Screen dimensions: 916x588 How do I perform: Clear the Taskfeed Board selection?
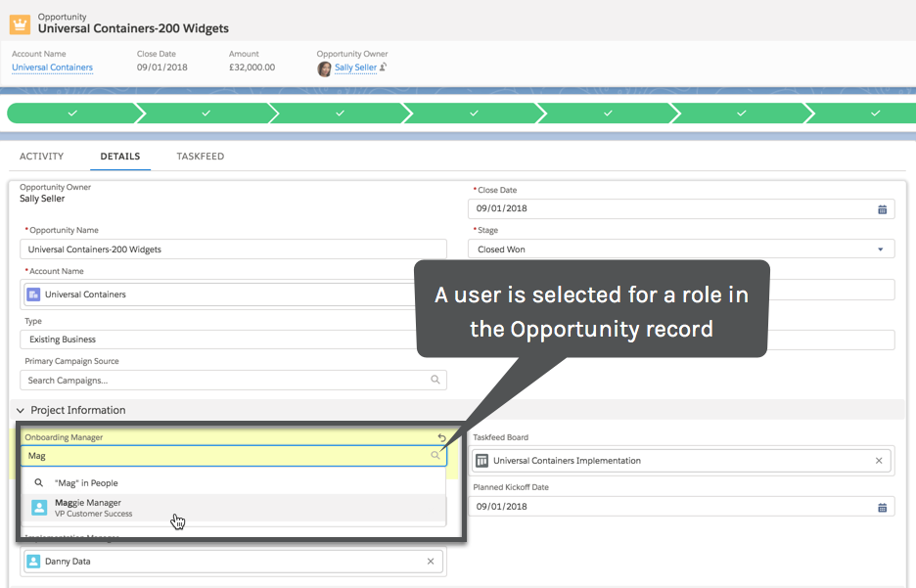pos(878,461)
